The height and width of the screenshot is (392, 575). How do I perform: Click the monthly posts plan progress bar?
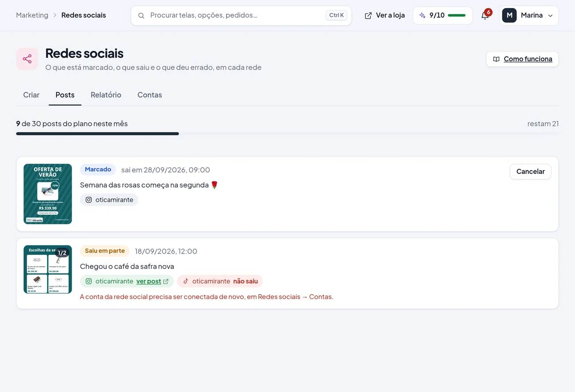click(x=287, y=134)
